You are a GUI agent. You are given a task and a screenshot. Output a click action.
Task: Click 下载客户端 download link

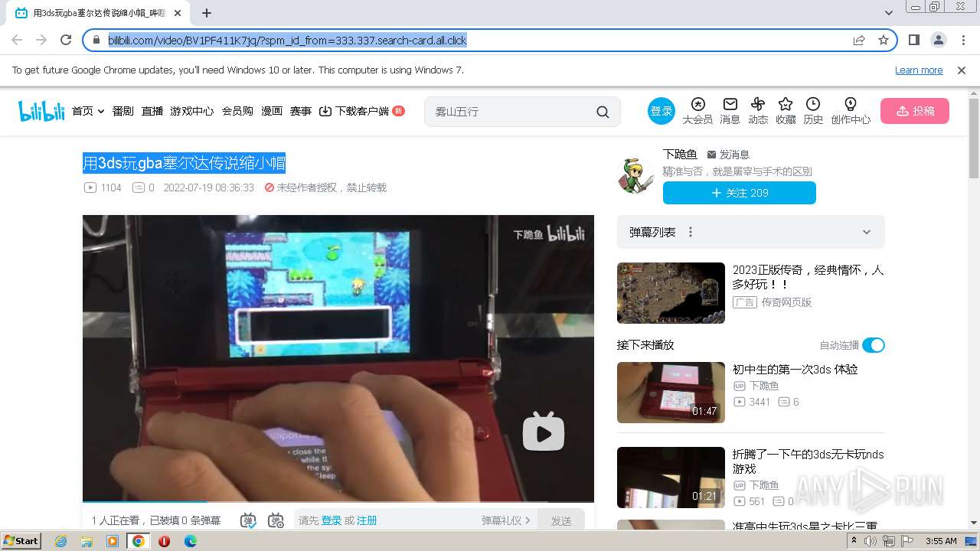(x=361, y=111)
